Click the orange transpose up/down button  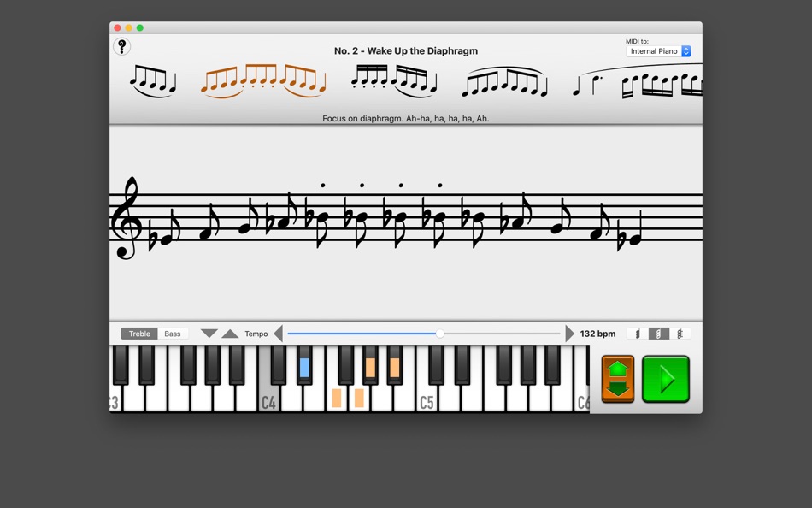point(616,379)
